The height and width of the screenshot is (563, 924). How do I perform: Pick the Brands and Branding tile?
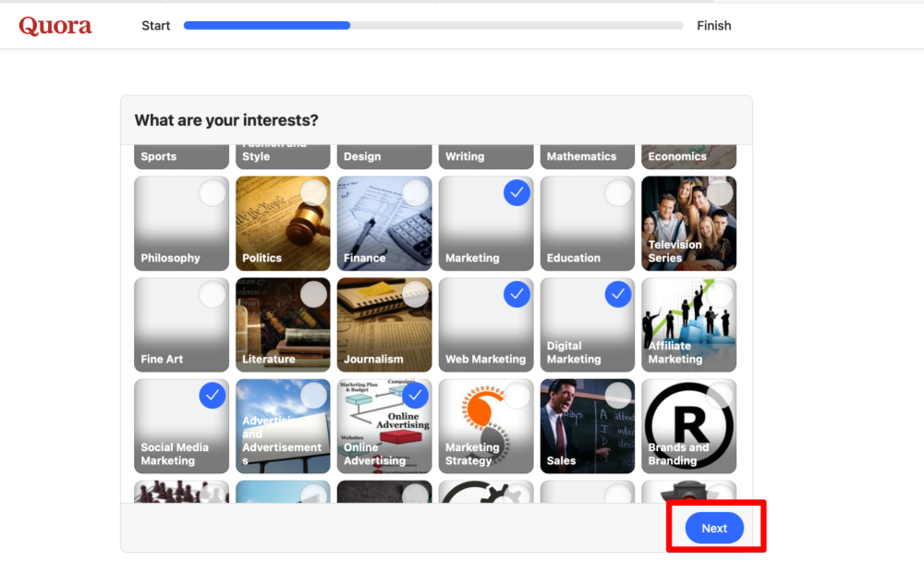tap(689, 426)
